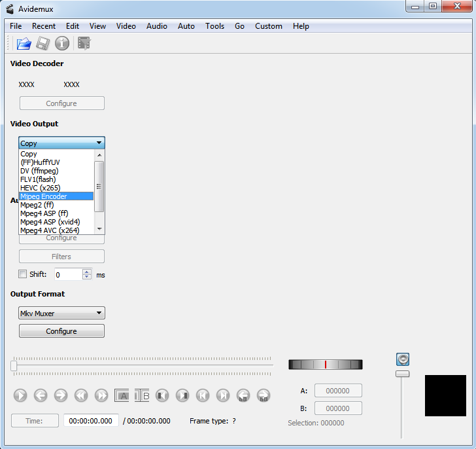Open the Audio menu

[x=156, y=26]
